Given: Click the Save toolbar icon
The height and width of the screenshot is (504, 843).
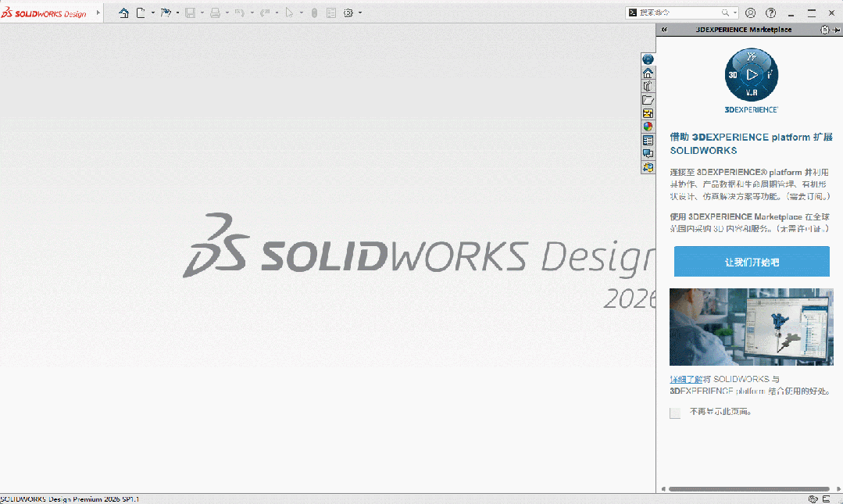Looking at the screenshot, I should [x=191, y=13].
